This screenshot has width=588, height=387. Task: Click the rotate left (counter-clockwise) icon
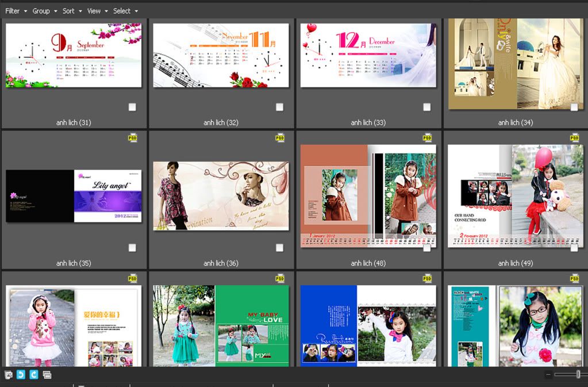coord(21,374)
